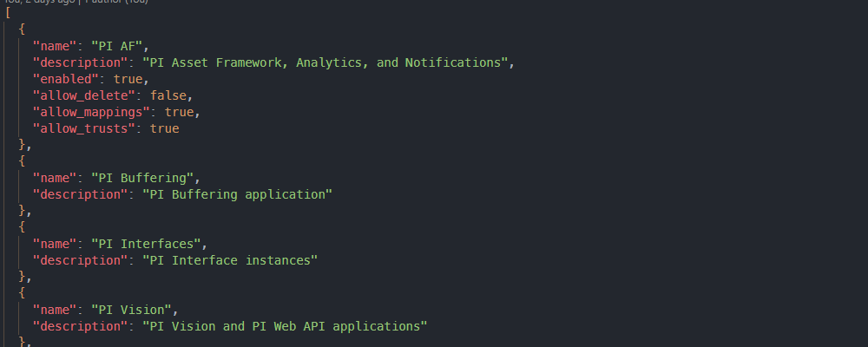Image resolution: width=868 pixels, height=347 pixels.
Task: Click the "enabled" key
Action: coord(63,79)
